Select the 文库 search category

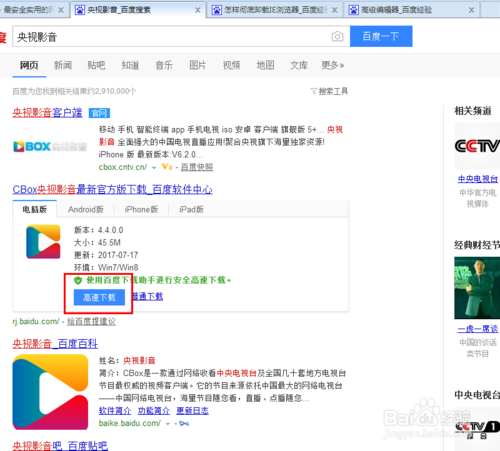(x=299, y=65)
